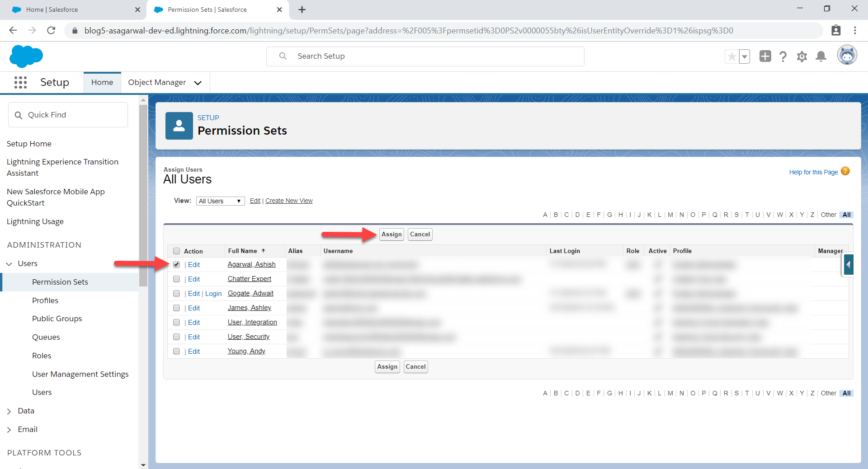Viewport: 868px width, 469px height.
Task: Focus the Quick Find box
Action: (x=68, y=115)
